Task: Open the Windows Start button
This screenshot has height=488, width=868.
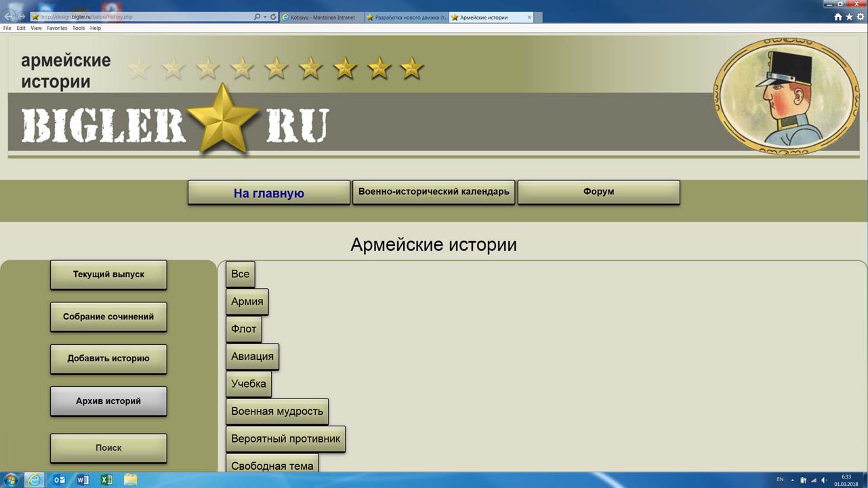Action: pyautogui.click(x=11, y=480)
